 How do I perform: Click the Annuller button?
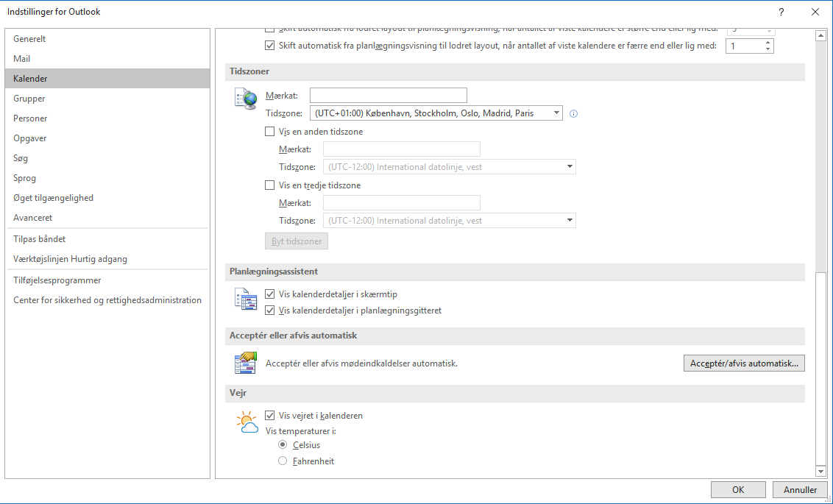(800, 490)
